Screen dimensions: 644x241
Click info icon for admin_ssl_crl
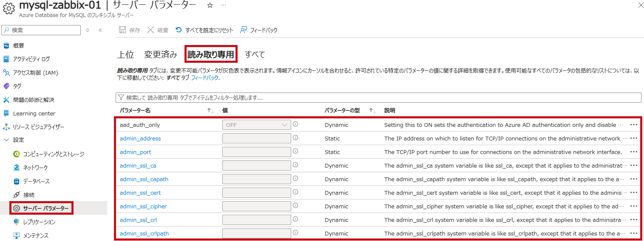click(x=295, y=219)
